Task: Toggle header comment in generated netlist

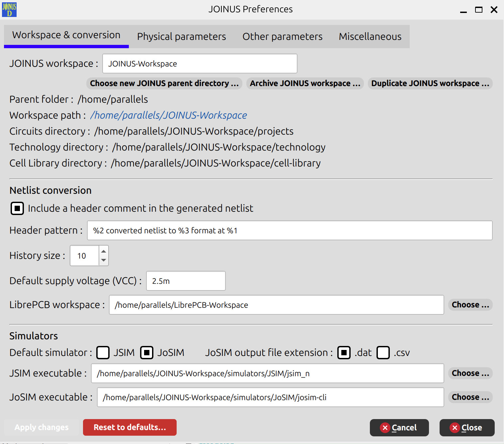Action: (x=17, y=208)
